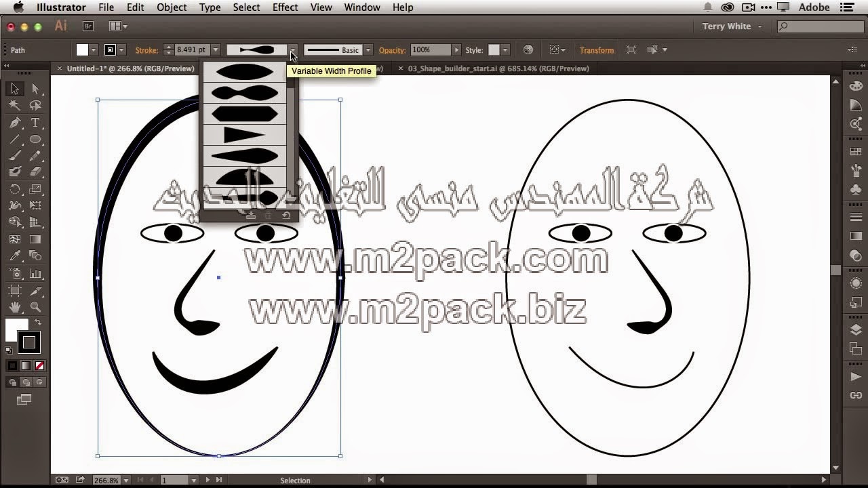Select the Scale tool

click(35, 189)
